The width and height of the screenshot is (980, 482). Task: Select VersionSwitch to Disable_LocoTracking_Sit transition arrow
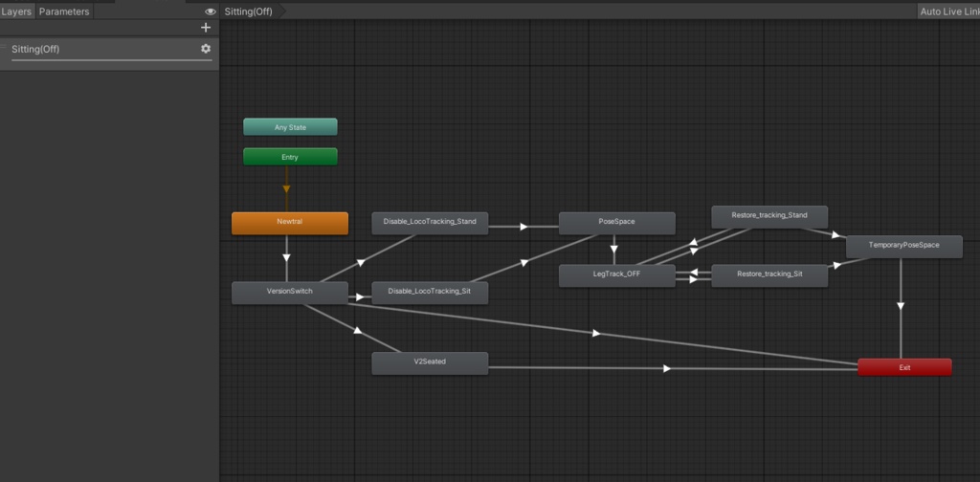[360, 297]
